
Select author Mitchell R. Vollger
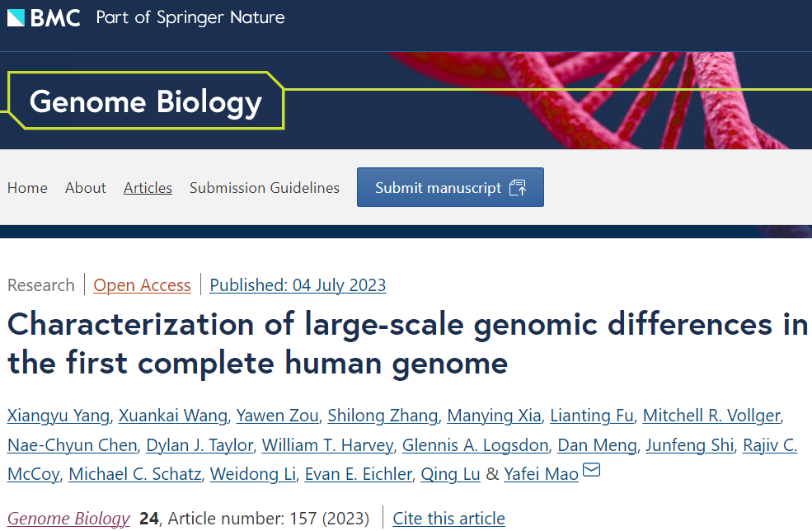click(x=711, y=415)
